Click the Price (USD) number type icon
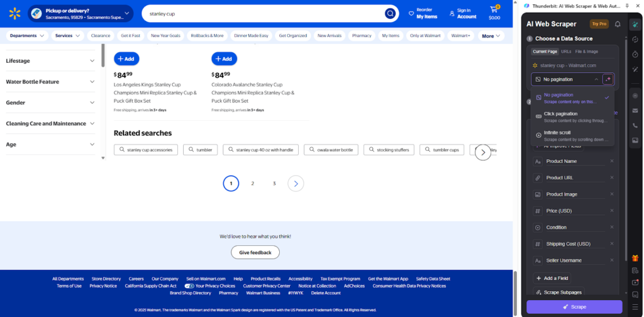The width and height of the screenshot is (644, 317). click(x=538, y=211)
